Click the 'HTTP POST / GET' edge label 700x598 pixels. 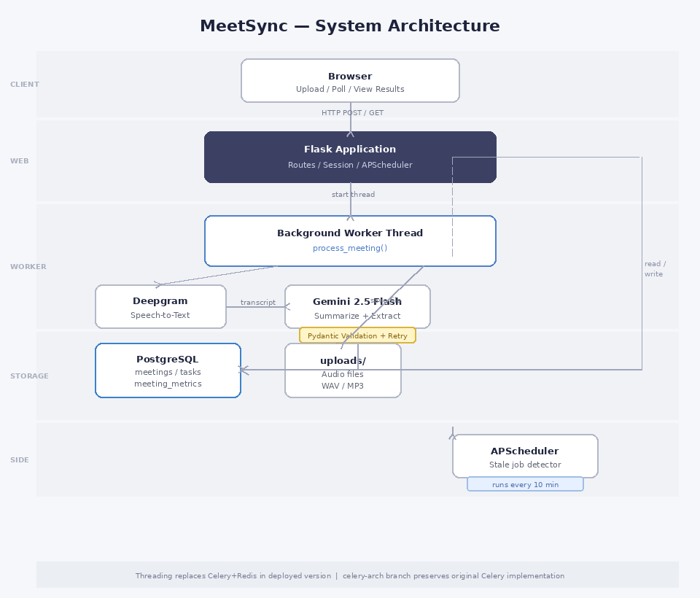click(352, 112)
